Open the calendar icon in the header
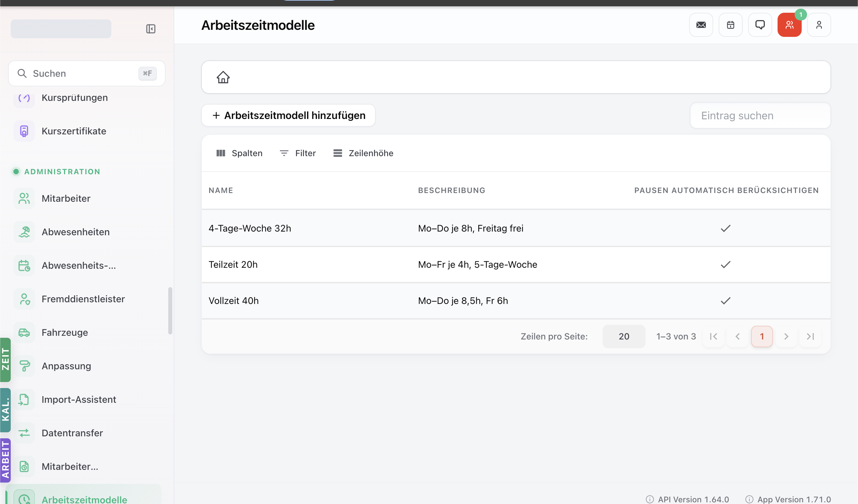 pyautogui.click(x=730, y=25)
